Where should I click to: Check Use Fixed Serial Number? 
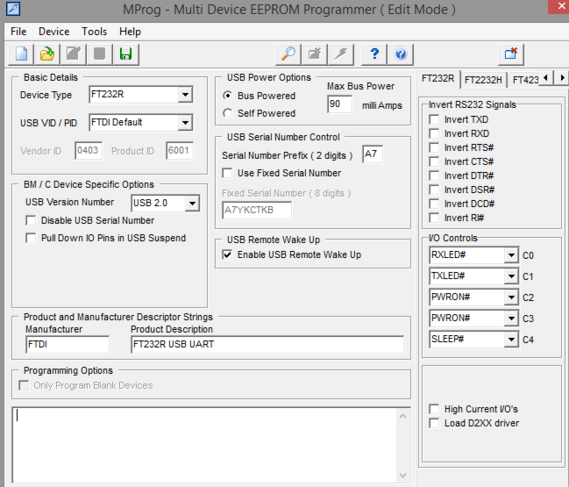click(x=227, y=173)
